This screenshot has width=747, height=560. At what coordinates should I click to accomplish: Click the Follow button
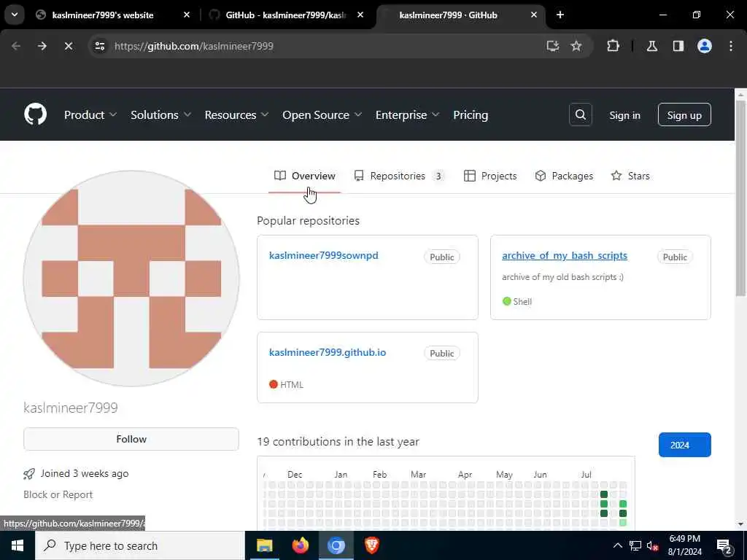tap(131, 438)
